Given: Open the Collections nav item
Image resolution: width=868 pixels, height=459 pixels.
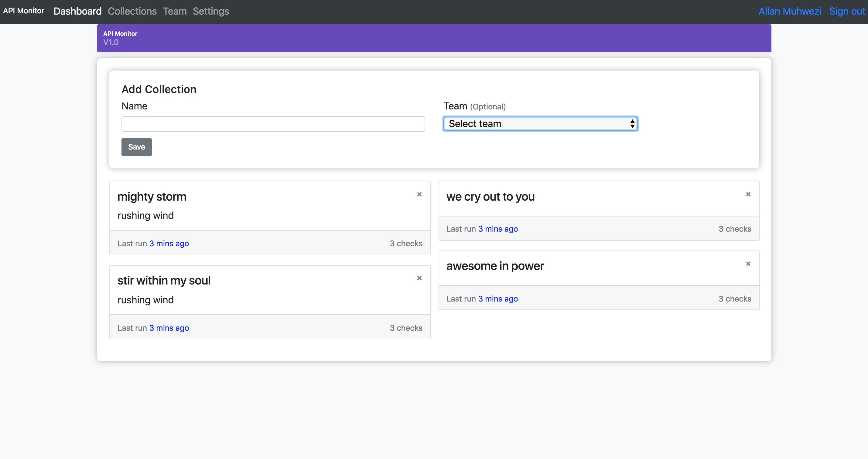Looking at the screenshot, I should point(132,11).
